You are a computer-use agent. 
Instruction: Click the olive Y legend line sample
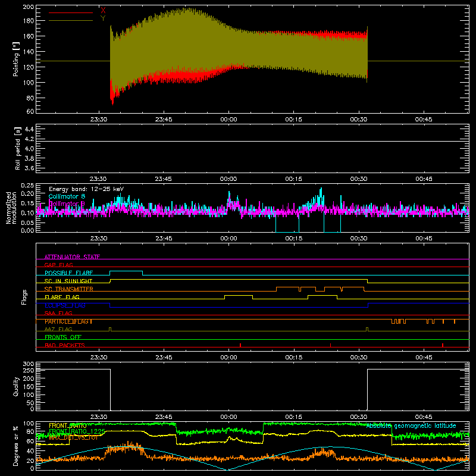pos(71,21)
